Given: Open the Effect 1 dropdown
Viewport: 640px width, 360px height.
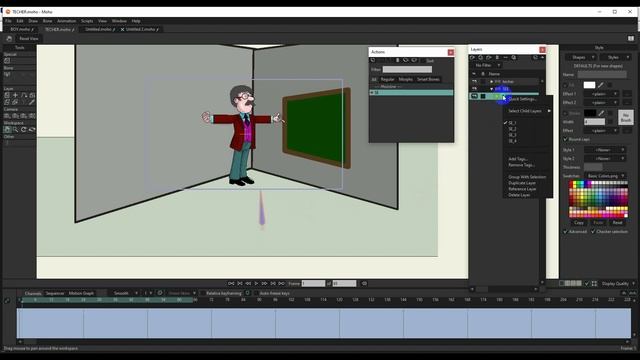Looking at the screenshot, I should click(601, 94).
